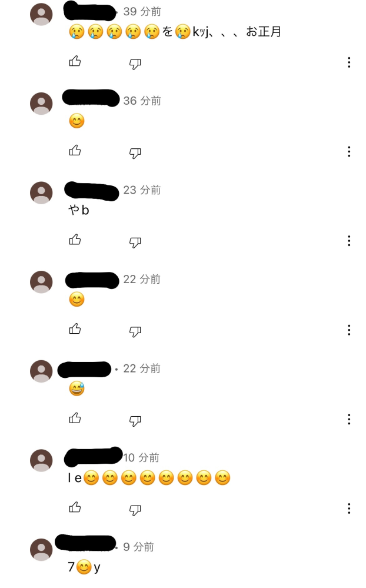This screenshot has width=366, height=588.
Task: Like the sweat-smile emoji comment
Action: coord(75,418)
